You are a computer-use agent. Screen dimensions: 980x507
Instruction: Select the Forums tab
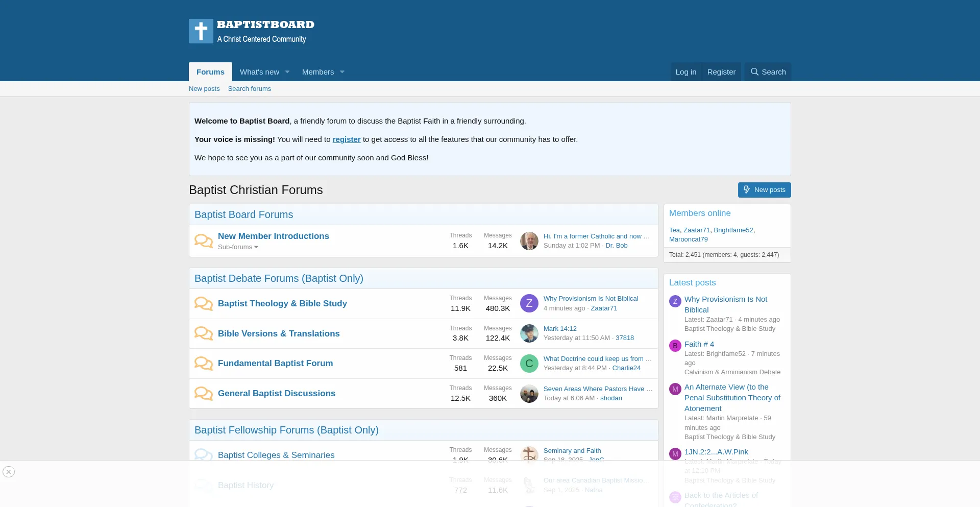point(210,72)
